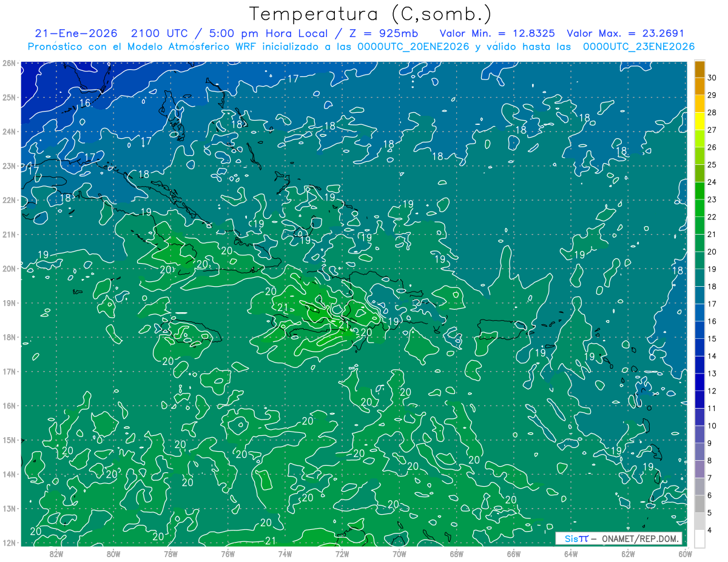Click the color legend value "9"
This screenshot has height=562, width=728.
[710, 443]
